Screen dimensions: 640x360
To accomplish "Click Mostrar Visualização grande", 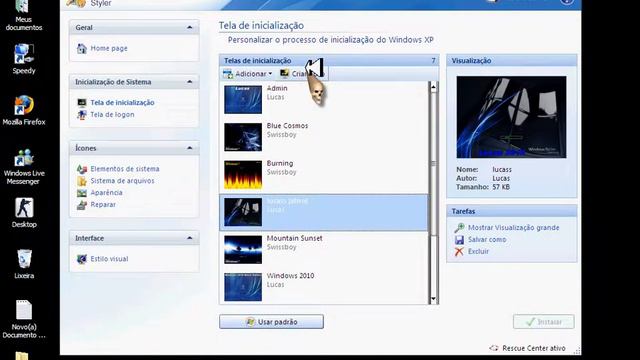I will coord(513,228).
